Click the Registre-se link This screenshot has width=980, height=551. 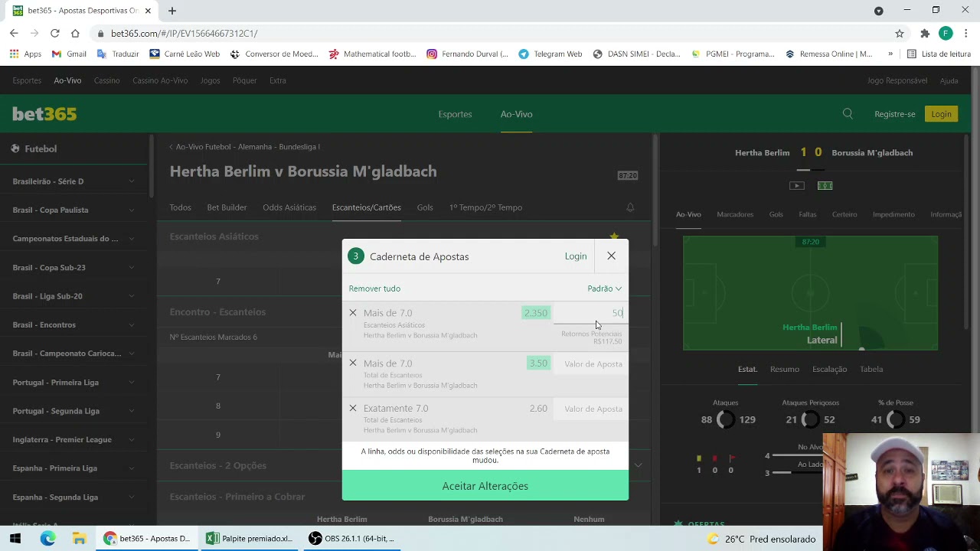pyautogui.click(x=894, y=114)
